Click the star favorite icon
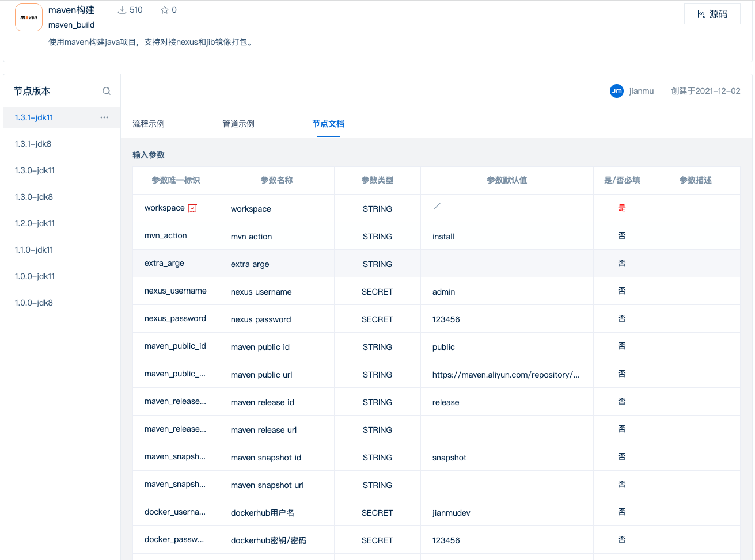The width and height of the screenshot is (755, 560). point(165,10)
